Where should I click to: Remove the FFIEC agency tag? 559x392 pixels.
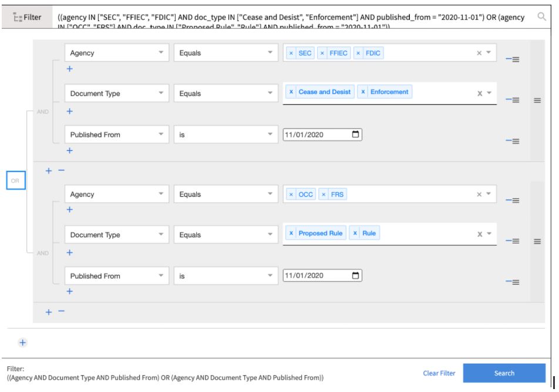[x=322, y=53]
